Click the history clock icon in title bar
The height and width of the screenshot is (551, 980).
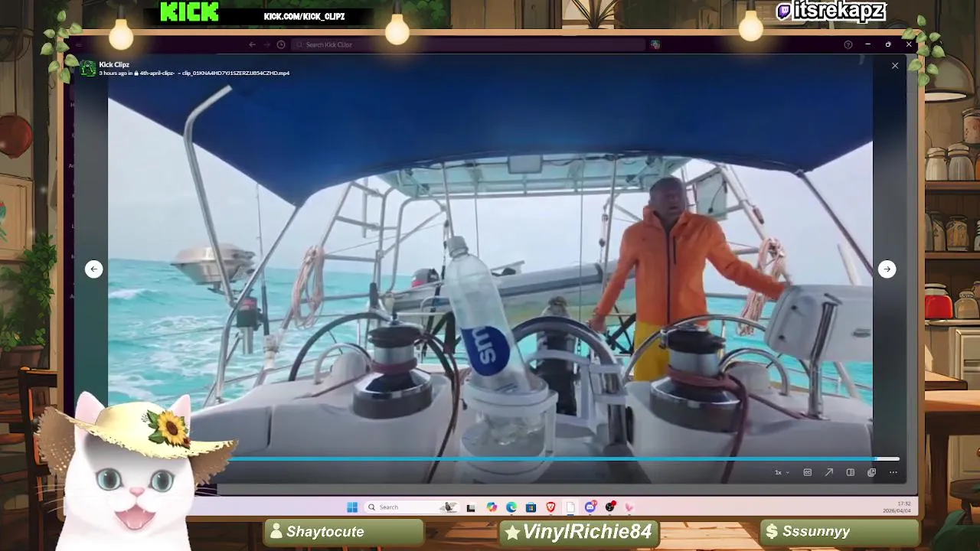(x=281, y=44)
